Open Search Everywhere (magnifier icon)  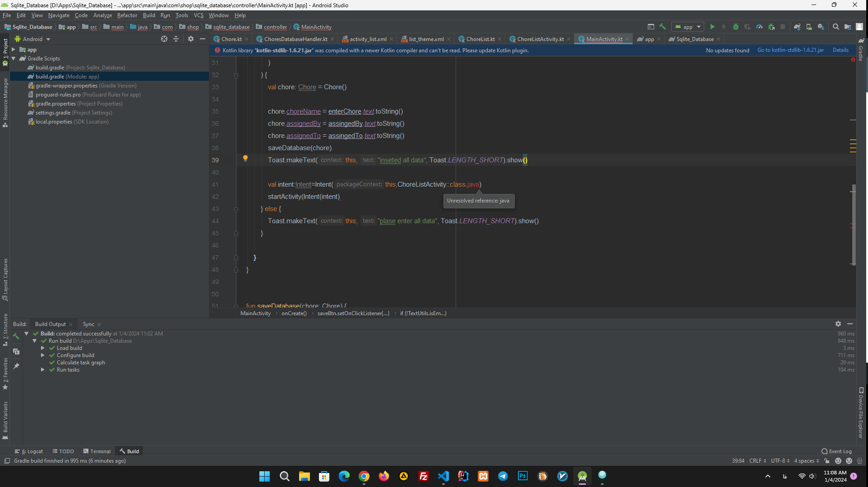836,27
